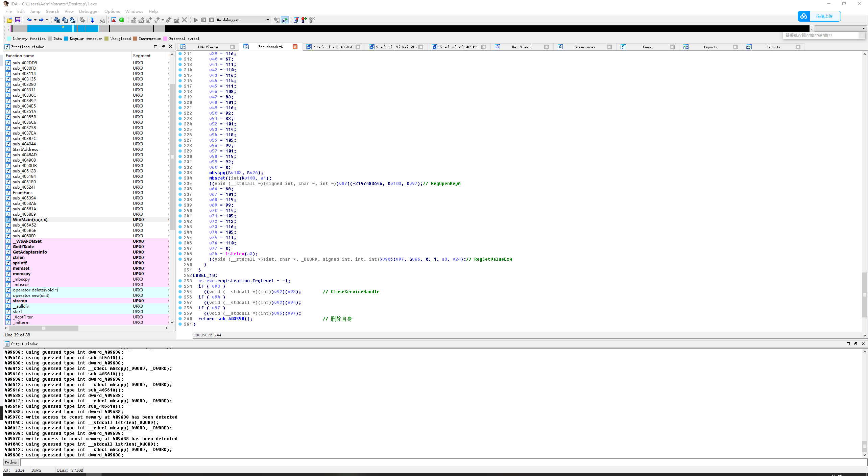
Task: Start process with the play button
Action: 196,20
